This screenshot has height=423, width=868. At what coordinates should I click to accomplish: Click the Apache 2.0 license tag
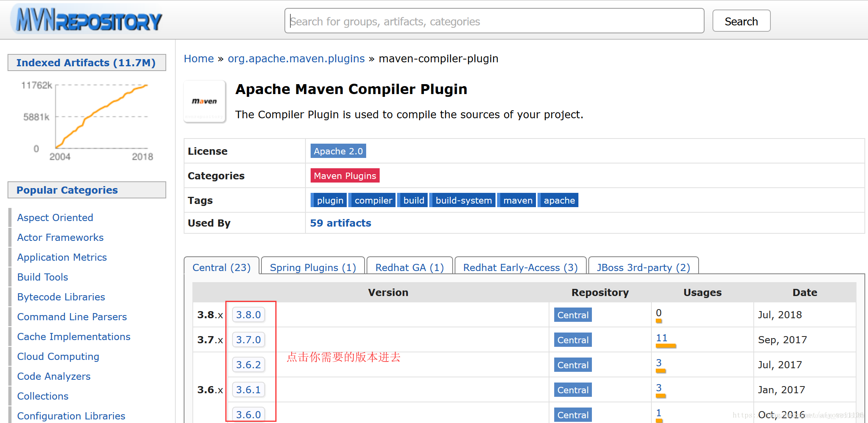pos(338,151)
